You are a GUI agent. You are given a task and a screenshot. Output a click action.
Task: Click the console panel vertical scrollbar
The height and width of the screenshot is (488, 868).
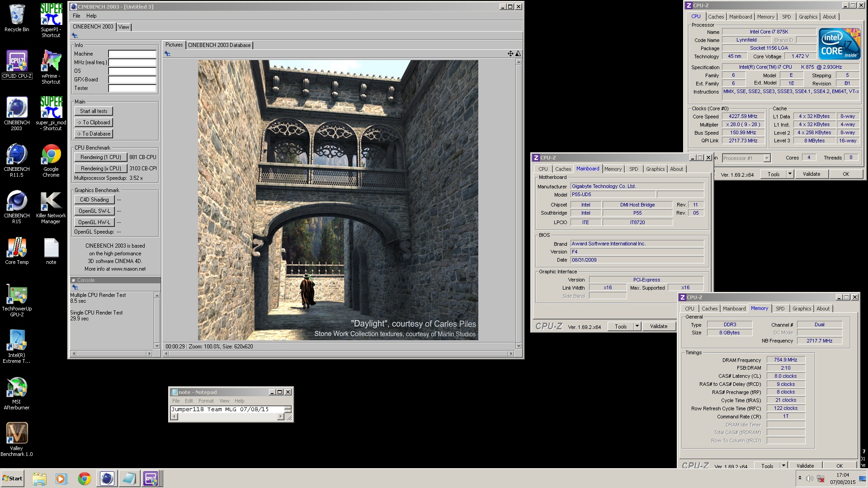pyautogui.click(x=157, y=321)
